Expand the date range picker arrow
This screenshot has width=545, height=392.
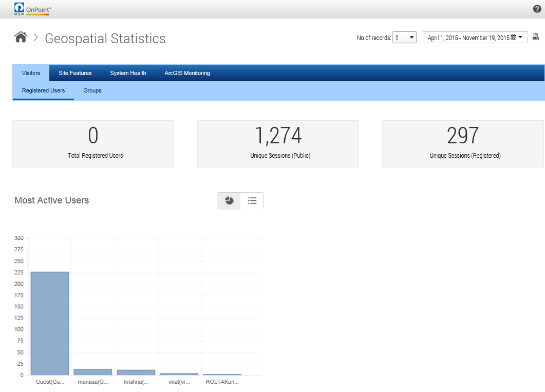(x=520, y=38)
